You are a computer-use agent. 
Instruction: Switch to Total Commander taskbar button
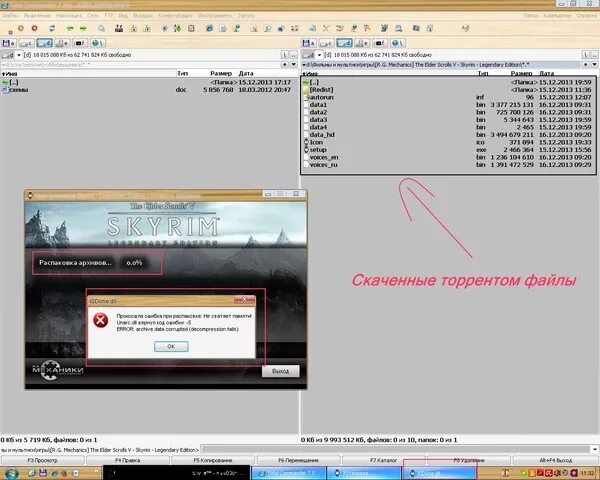pos(289,473)
